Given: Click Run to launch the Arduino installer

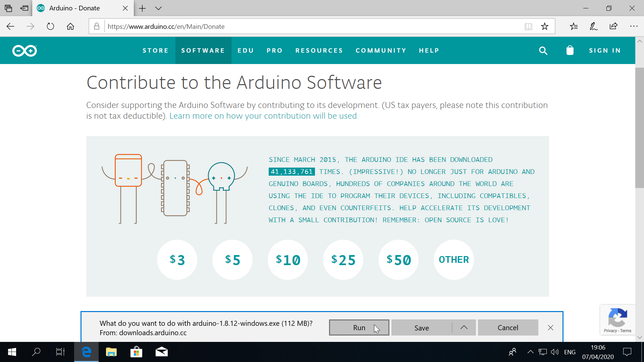Looking at the screenshot, I should [x=359, y=327].
